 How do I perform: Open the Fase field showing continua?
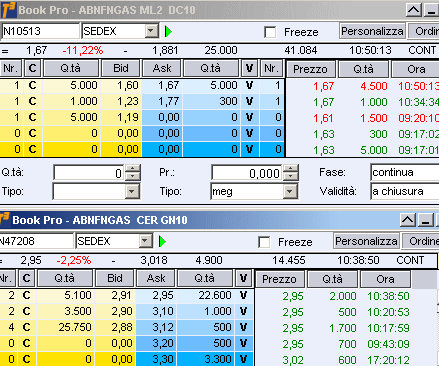[404, 172]
